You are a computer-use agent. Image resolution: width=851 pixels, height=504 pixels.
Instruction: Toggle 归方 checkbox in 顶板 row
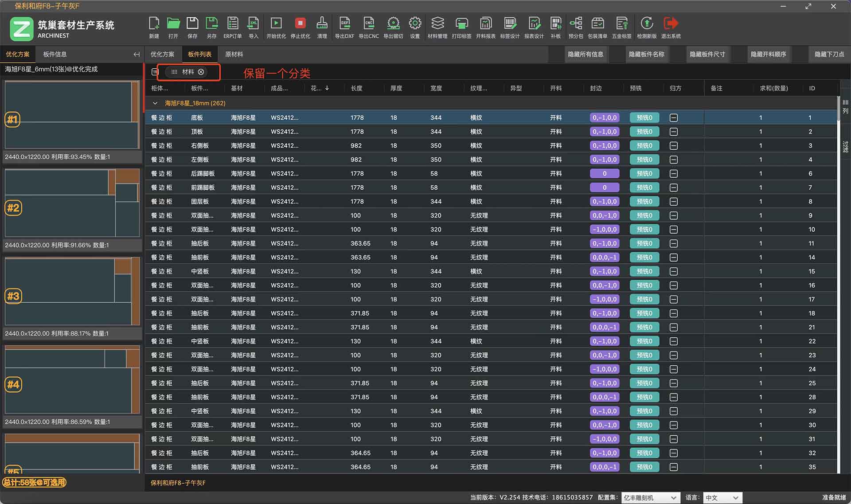[x=673, y=132]
